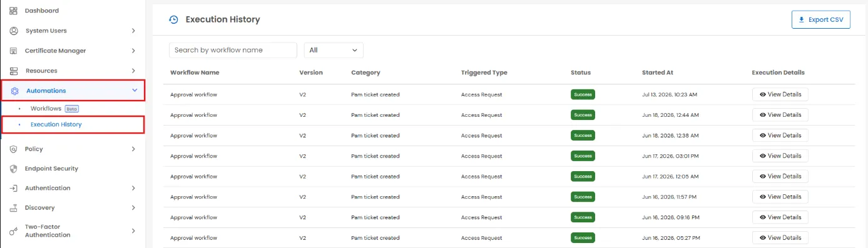This screenshot has width=868, height=248.
Task: Click the Status column header
Action: (581, 72)
